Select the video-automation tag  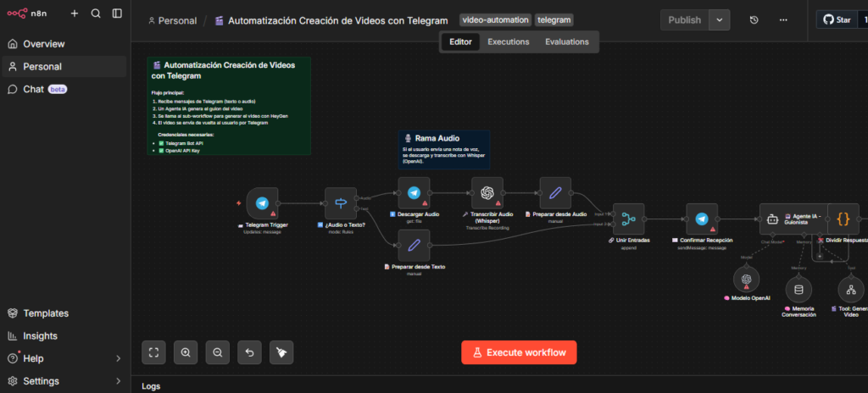coord(495,20)
